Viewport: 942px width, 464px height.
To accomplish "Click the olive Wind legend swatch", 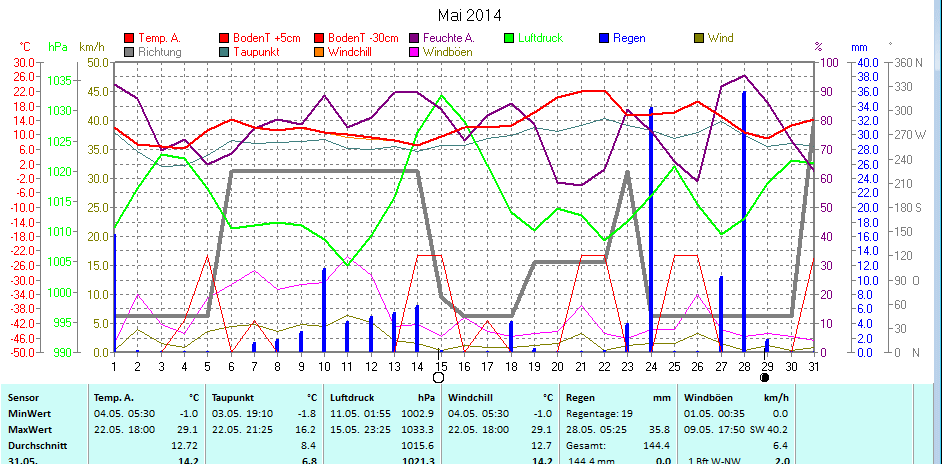I will click(699, 38).
